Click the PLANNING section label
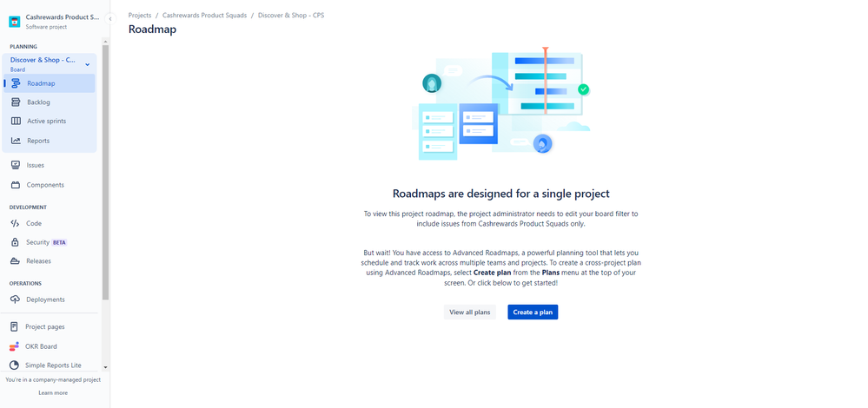 click(23, 47)
